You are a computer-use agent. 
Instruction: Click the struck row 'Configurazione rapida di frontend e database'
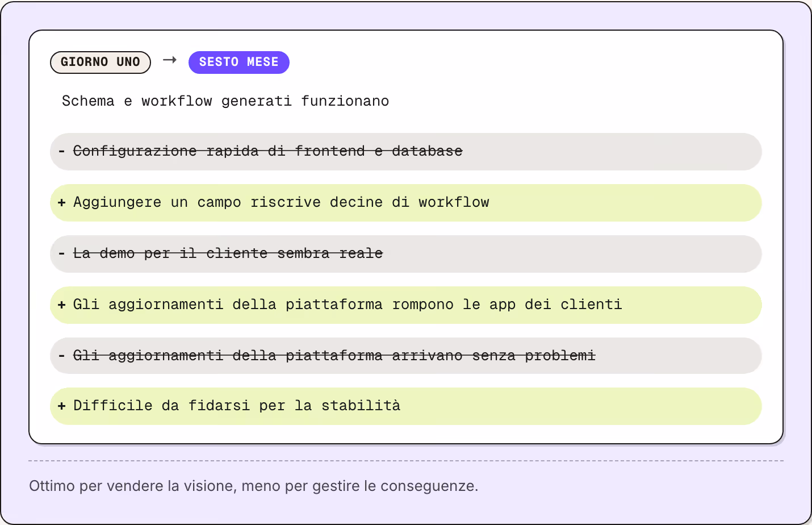click(406, 152)
